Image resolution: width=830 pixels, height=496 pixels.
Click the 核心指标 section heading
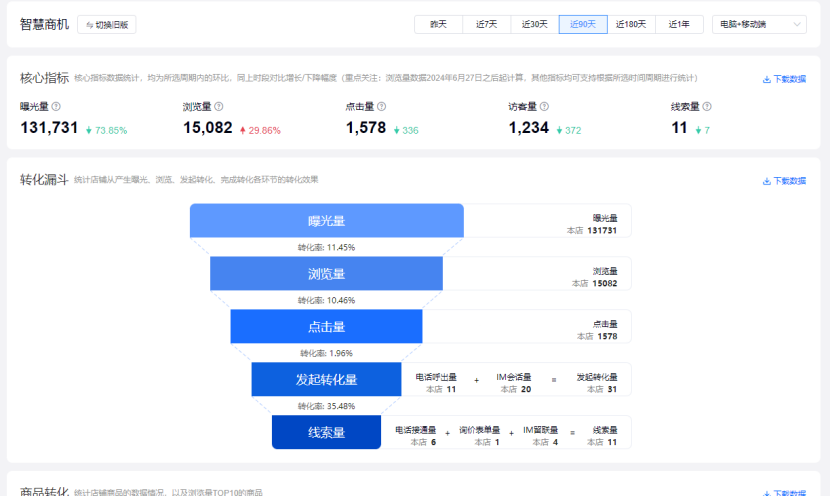point(44,78)
